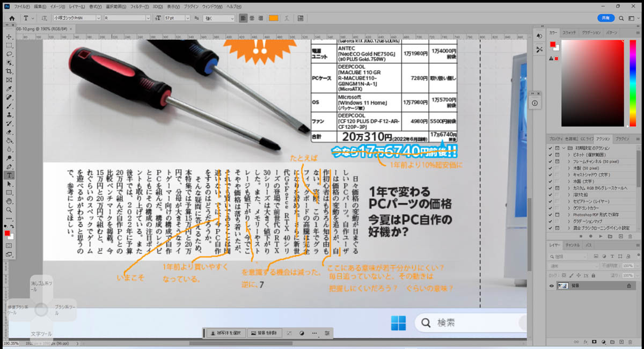Open the ウィンドウ menu
Screen dimensions: 644x349
click(213, 6)
